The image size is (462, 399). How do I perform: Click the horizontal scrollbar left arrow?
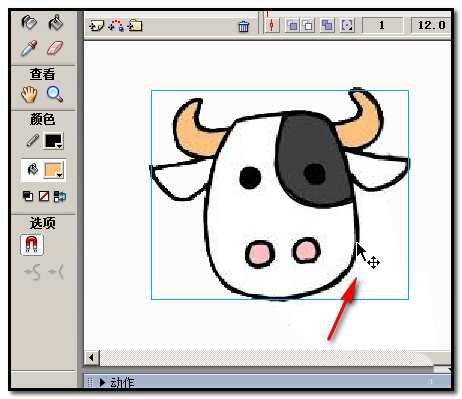click(x=91, y=358)
